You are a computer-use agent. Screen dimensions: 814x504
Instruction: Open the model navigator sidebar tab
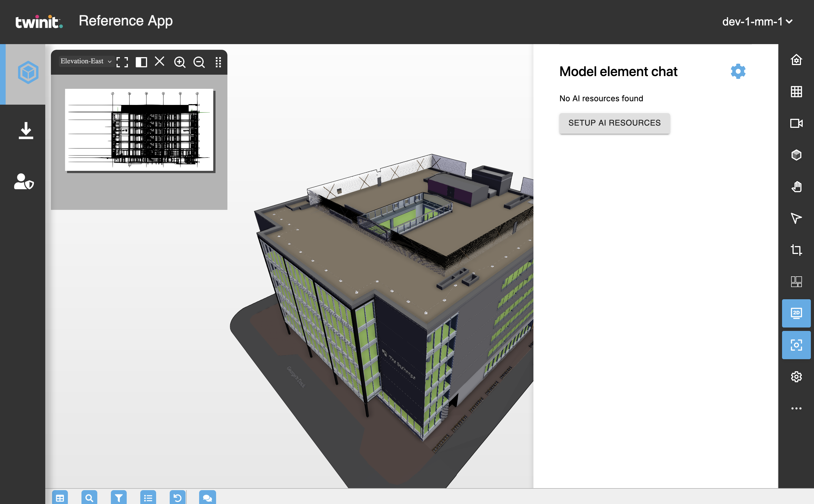click(x=28, y=72)
